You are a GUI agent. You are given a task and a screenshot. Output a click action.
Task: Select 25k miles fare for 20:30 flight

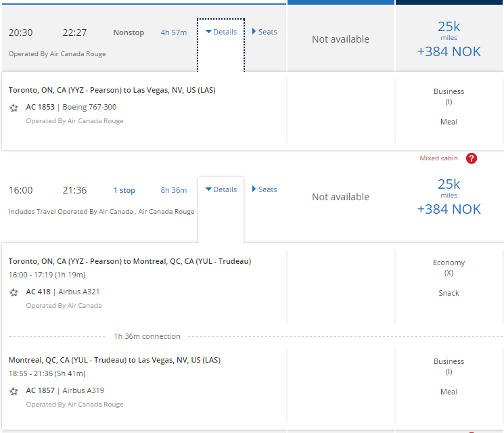pyautogui.click(x=449, y=39)
